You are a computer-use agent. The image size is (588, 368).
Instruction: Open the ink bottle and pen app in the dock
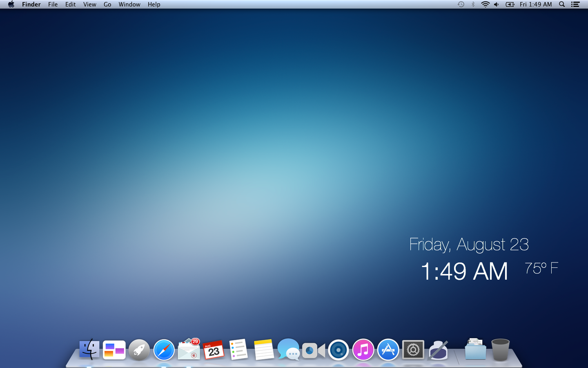click(x=438, y=350)
